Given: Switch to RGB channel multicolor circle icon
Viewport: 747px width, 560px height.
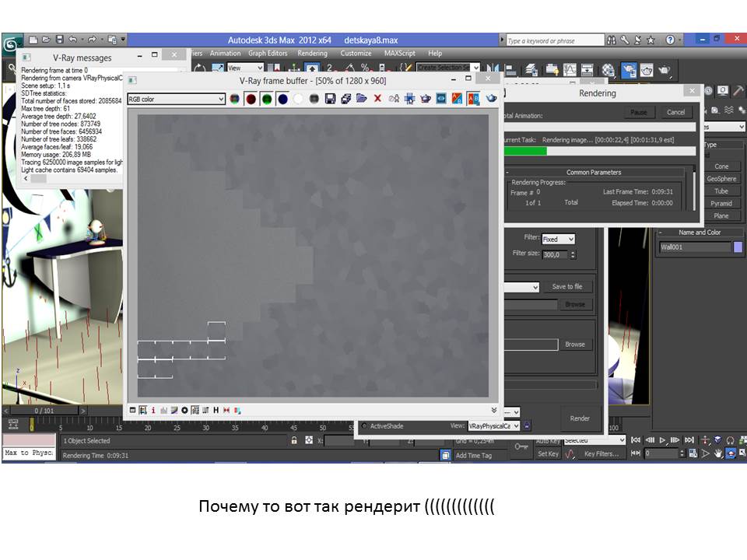Looking at the screenshot, I should [x=234, y=99].
